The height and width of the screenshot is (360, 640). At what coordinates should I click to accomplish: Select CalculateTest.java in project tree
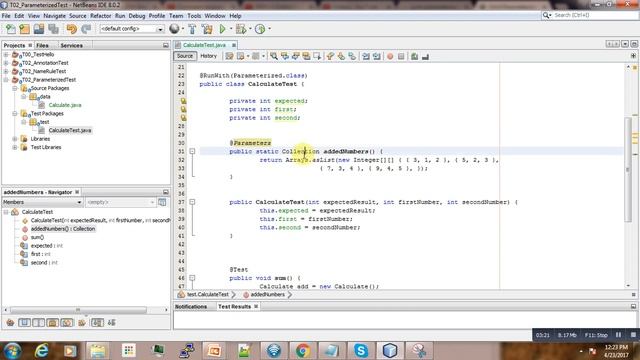coord(70,130)
